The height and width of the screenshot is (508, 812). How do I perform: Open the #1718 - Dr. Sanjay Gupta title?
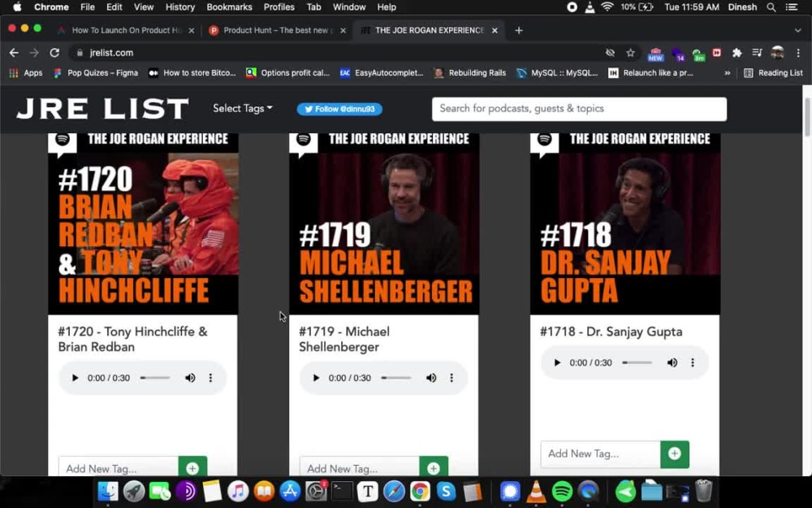[x=611, y=332]
